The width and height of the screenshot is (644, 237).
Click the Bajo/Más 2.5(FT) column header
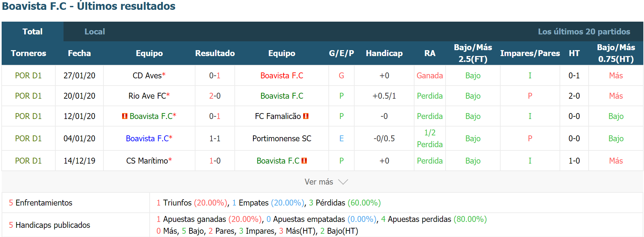[473, 53]
